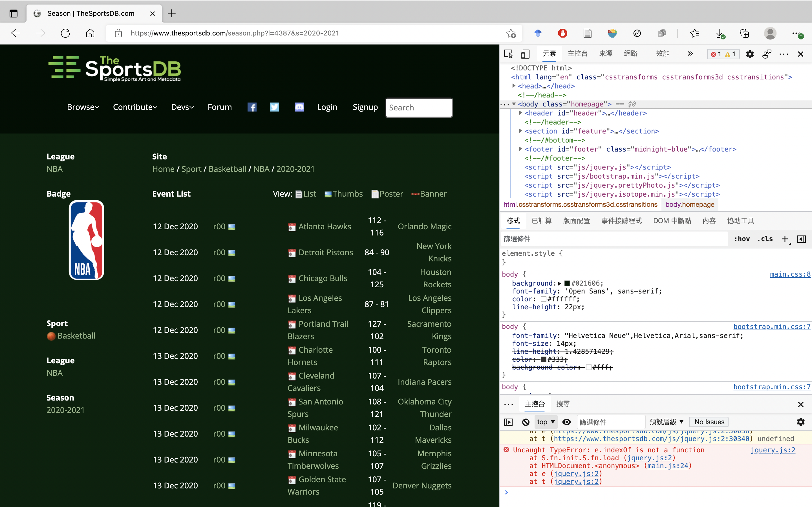Click the live expression eye icon in console
Screen dimensions: 812x507
pos(567,422)
